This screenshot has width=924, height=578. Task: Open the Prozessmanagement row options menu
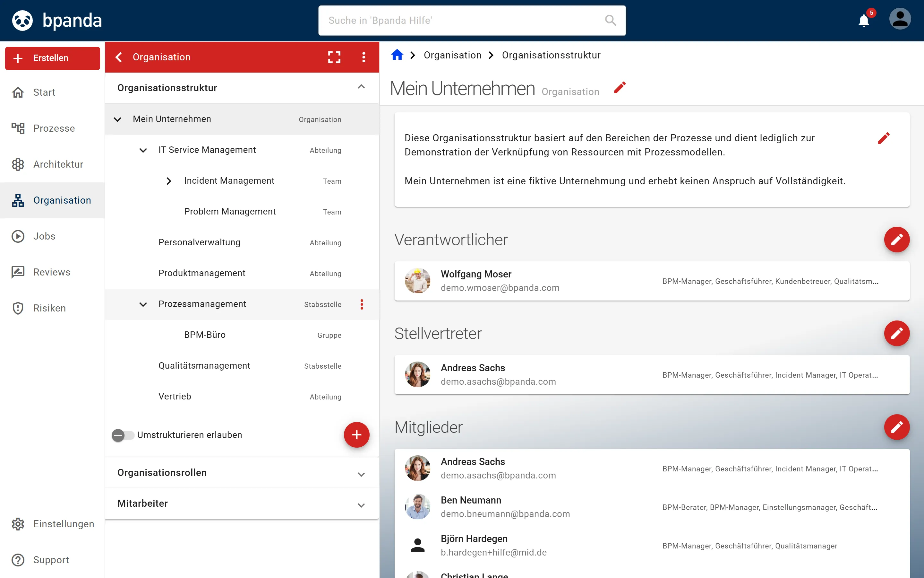[x=362, y=304]
